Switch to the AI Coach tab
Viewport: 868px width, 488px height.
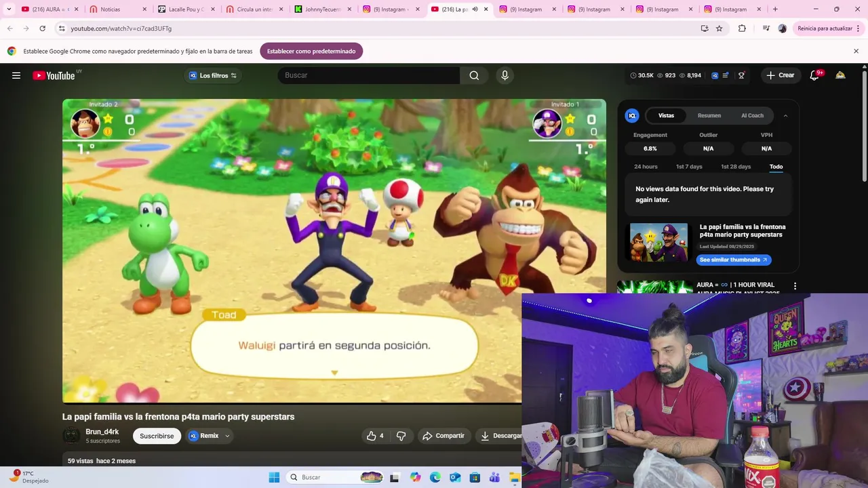(x=752, y=116)
